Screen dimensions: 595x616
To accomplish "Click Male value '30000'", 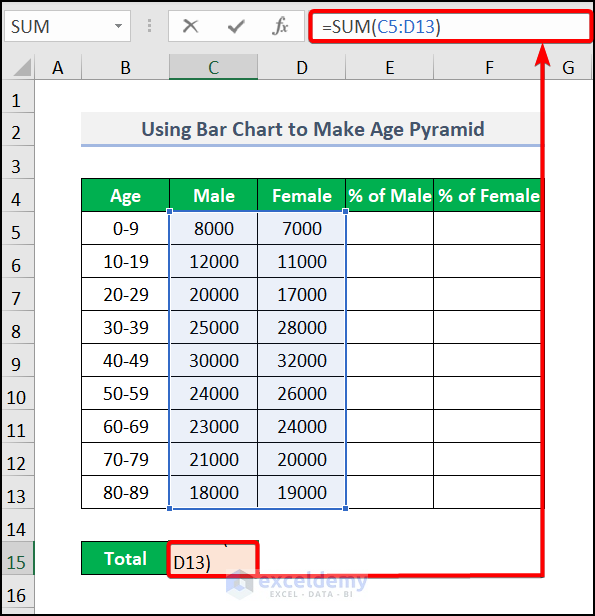I will 214,360.
